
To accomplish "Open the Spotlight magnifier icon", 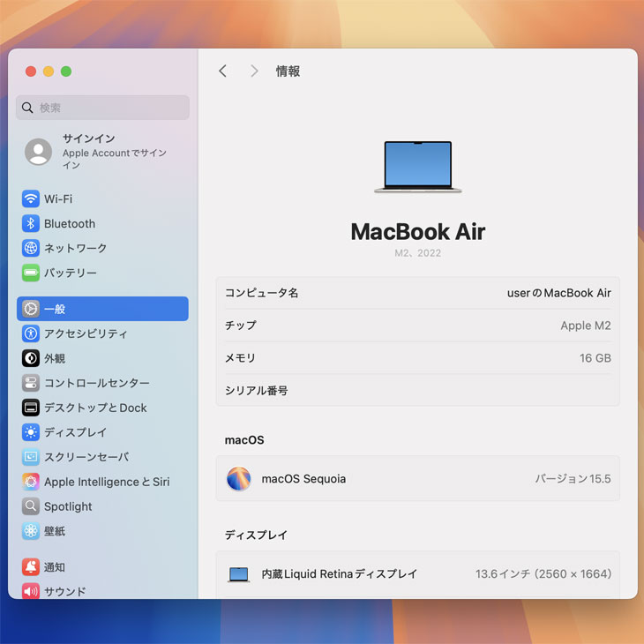I will (31, 506).
